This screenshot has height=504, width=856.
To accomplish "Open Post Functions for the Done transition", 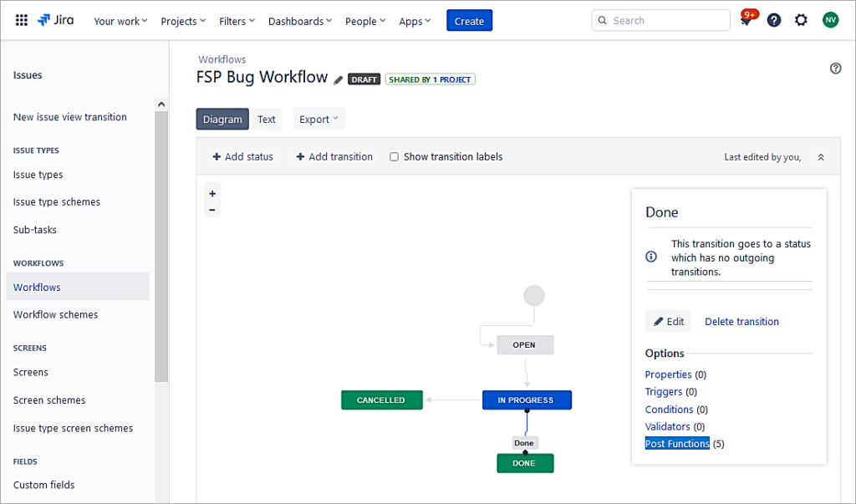I will (677, 443).
